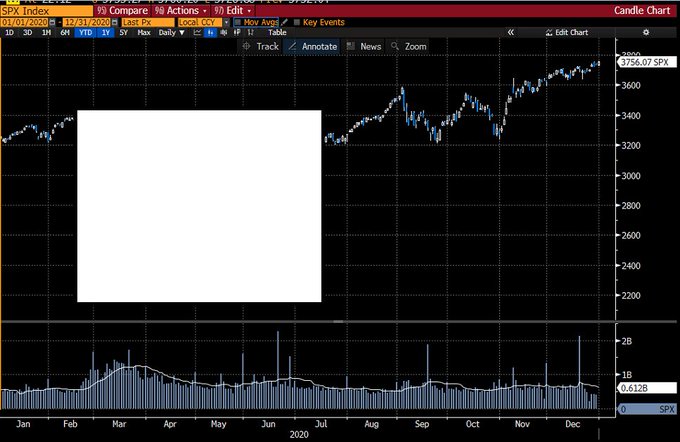The height and width of the screenshot is (442, 680).
Task: Click the SPX Index security field
Action: click(x=45, y=10)
